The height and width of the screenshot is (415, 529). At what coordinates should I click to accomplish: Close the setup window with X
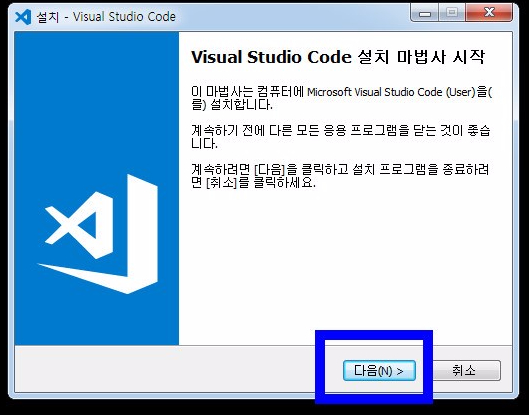coord(489,13)
